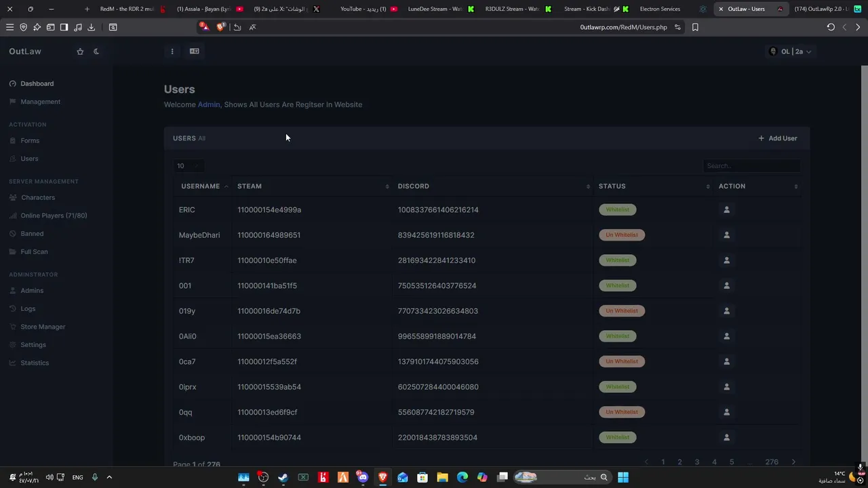Click the Brave VPN shield toolbar icon
This screenshot has width=868, height=488.
[x=23, y=27]
